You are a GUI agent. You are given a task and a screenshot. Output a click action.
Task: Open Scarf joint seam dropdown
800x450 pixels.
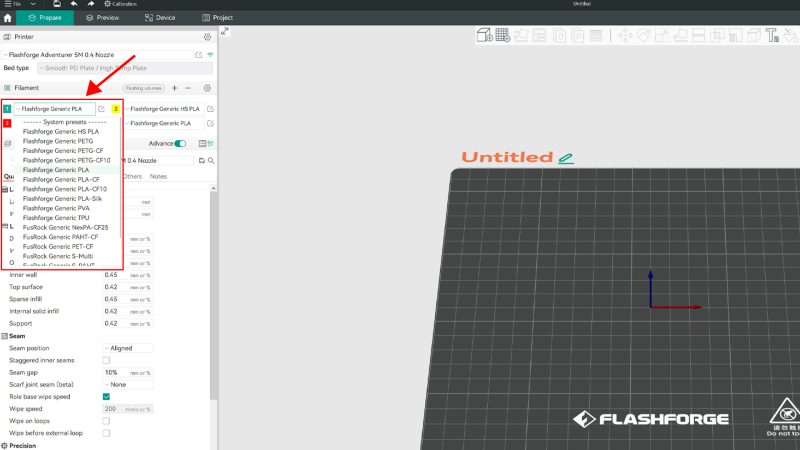pyautogui.click(x=128, y=384)
